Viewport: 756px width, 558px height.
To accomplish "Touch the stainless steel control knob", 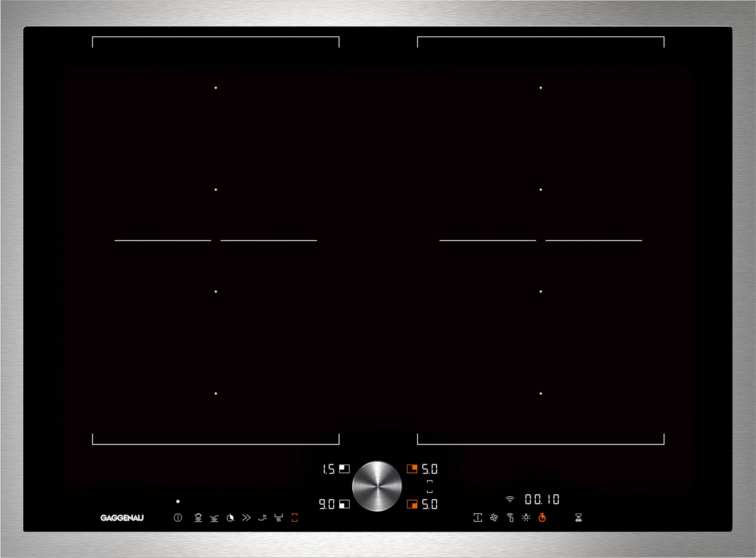I will tap(377, 486).
